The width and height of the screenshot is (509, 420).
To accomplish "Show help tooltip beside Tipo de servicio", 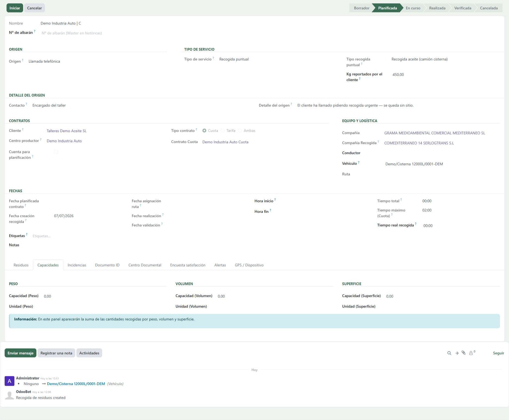I will [x=213, y=58].
